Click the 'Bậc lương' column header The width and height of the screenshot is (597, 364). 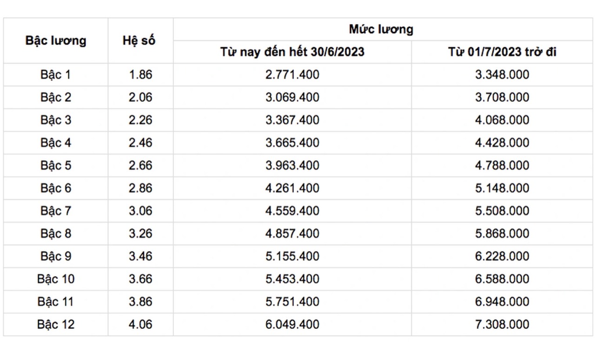pyautogui.click(x=56, y=40)
